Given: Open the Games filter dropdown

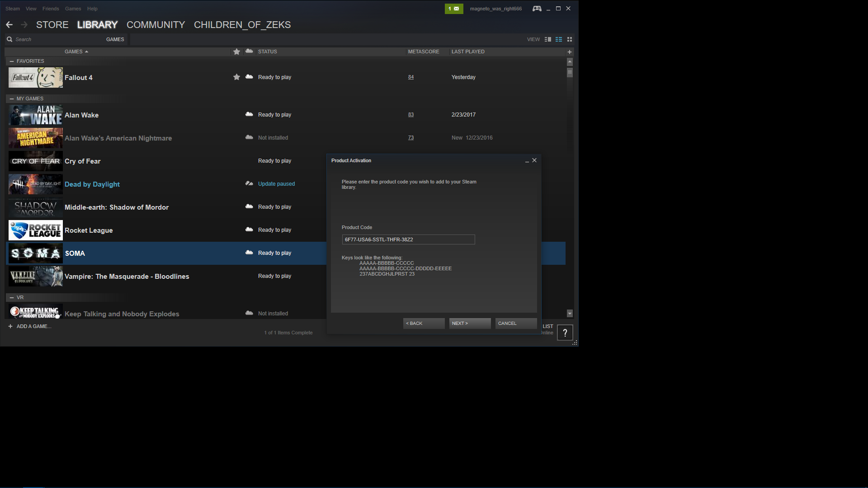Looking at the screenshot, I should [115, 39].
